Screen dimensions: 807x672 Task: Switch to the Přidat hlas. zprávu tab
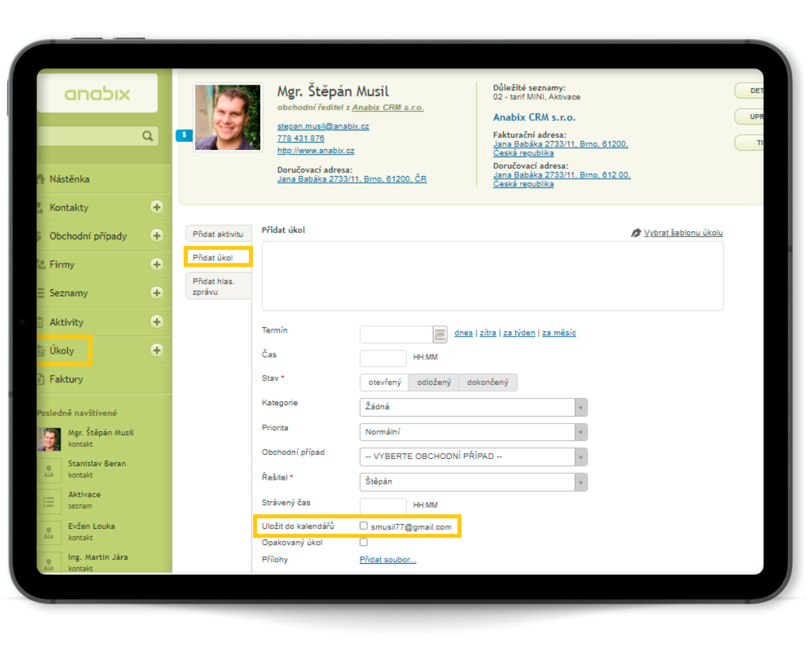click(218, 286)
